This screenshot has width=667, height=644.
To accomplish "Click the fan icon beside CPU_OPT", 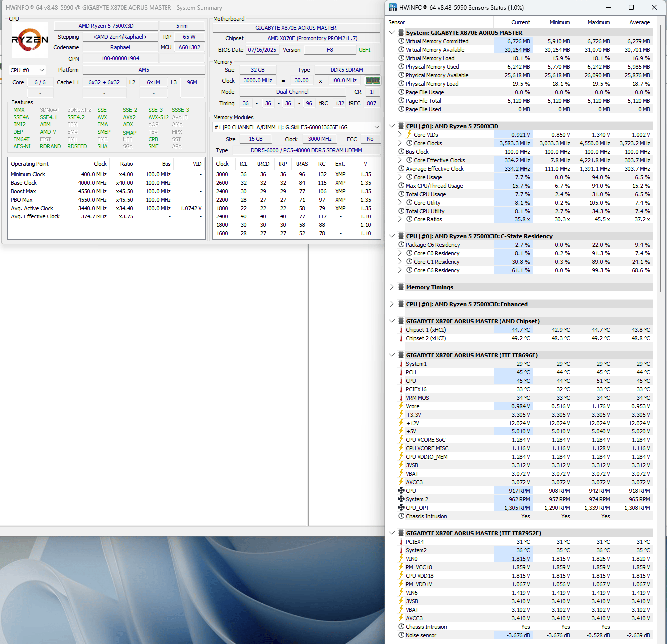I will pos(401,508).
